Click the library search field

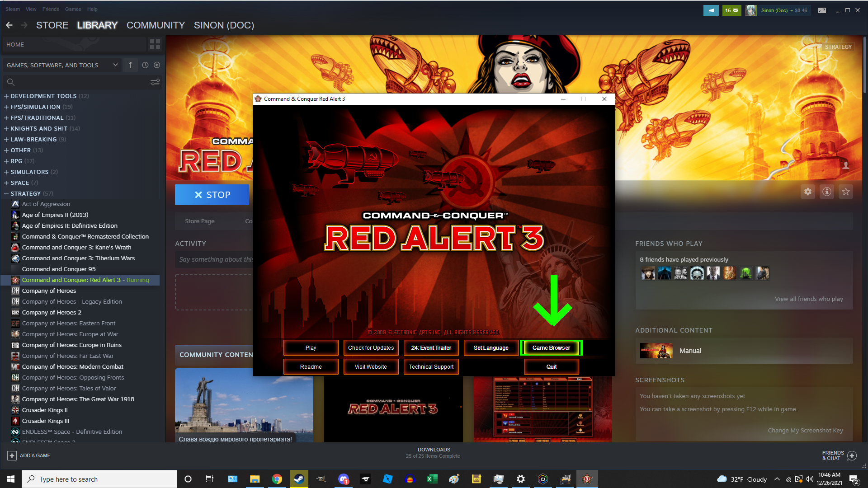point(81,82)
